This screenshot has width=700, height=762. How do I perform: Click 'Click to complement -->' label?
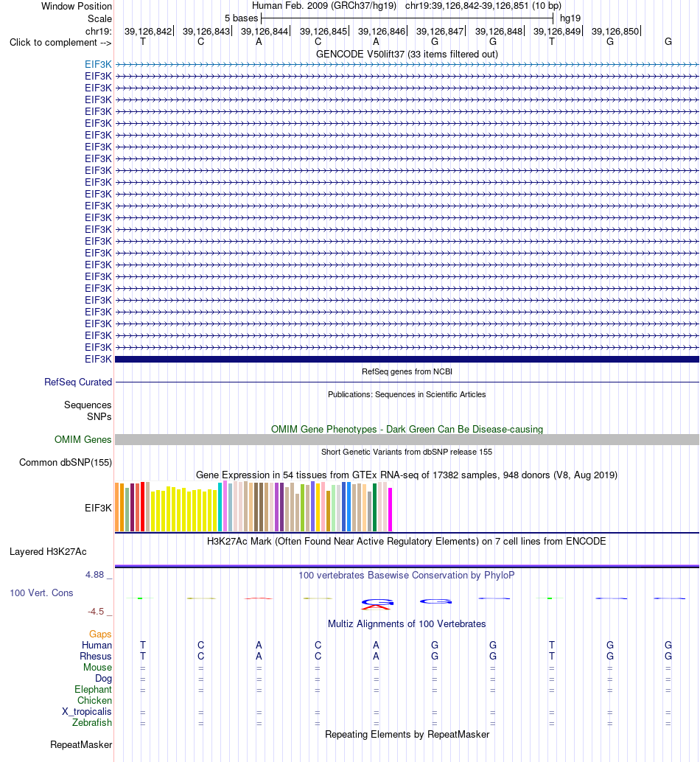(x=60, y=42)
